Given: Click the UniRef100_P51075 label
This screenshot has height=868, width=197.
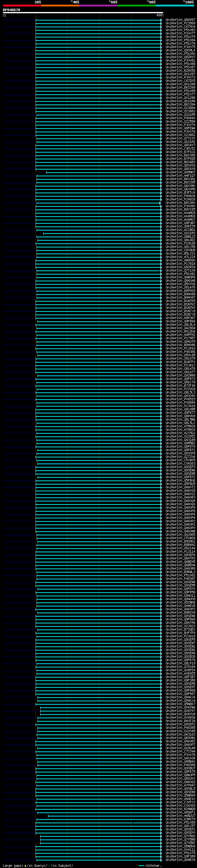Looking at the screenshot, I should pos(180,853).
